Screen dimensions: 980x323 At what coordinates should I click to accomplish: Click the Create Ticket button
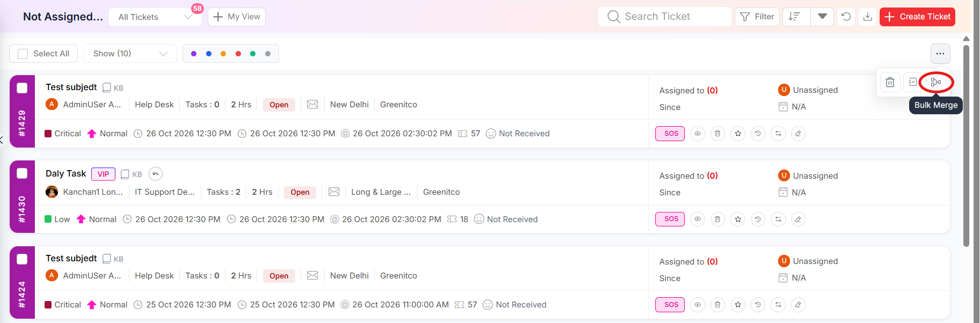917,17
